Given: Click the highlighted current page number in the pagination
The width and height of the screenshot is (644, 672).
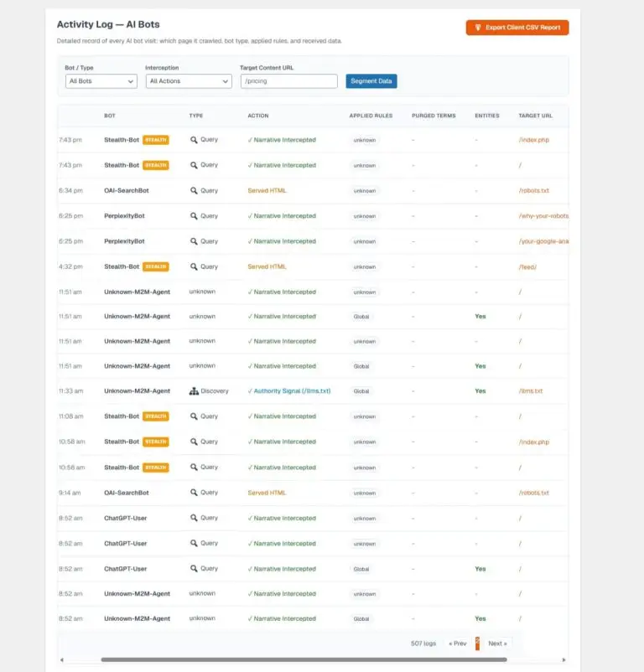Looking at the screenshot, I should pos(477,644).
